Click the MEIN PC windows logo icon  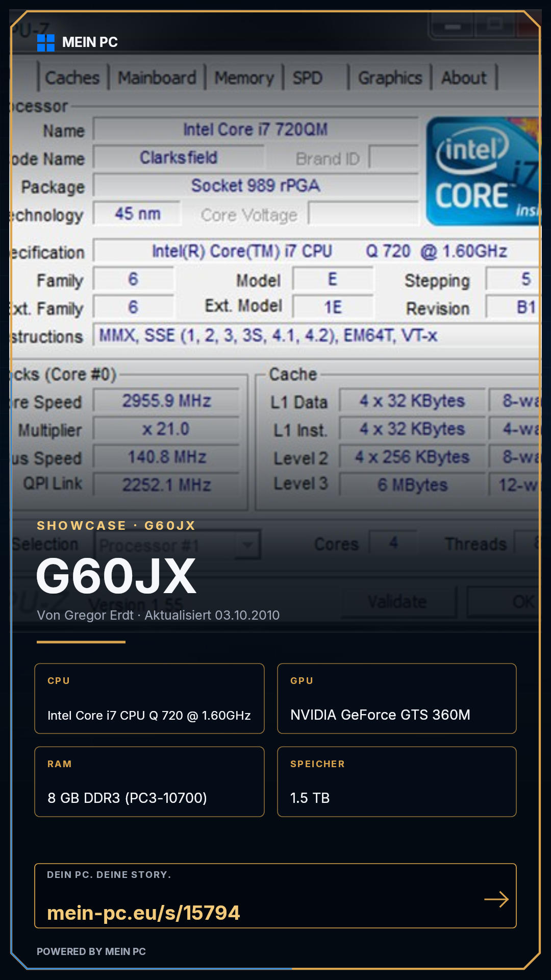[x=46, y=43]
